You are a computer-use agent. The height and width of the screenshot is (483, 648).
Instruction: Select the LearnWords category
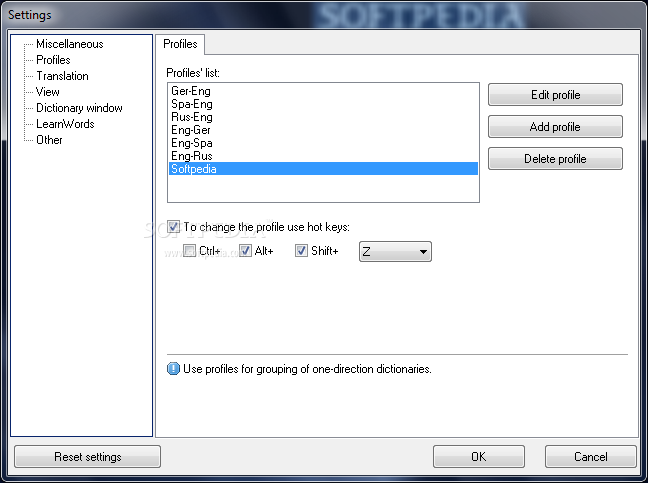(x=65, y=124)
